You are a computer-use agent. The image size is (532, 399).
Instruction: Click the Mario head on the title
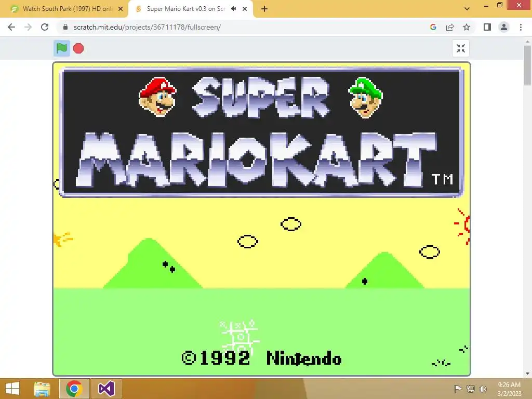(158, 97)
